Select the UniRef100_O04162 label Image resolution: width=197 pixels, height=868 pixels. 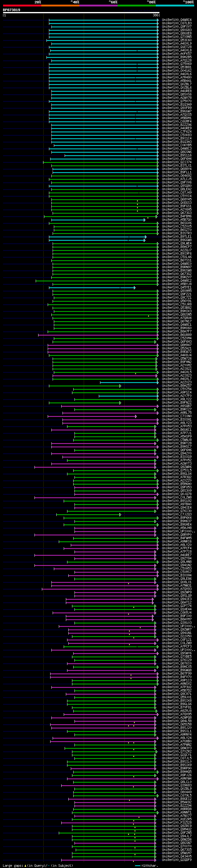[176, 71]
